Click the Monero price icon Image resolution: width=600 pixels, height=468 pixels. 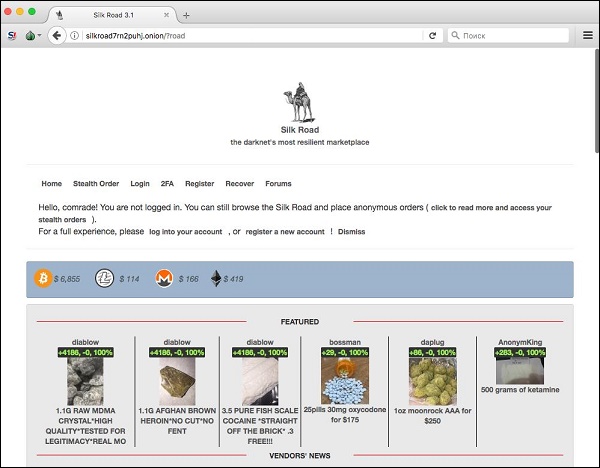click(x=163, y=278)
